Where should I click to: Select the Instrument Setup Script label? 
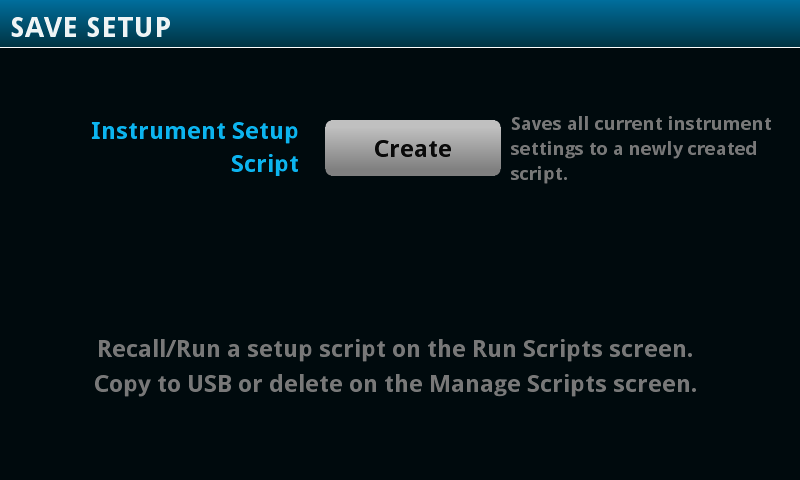(195, 147)
